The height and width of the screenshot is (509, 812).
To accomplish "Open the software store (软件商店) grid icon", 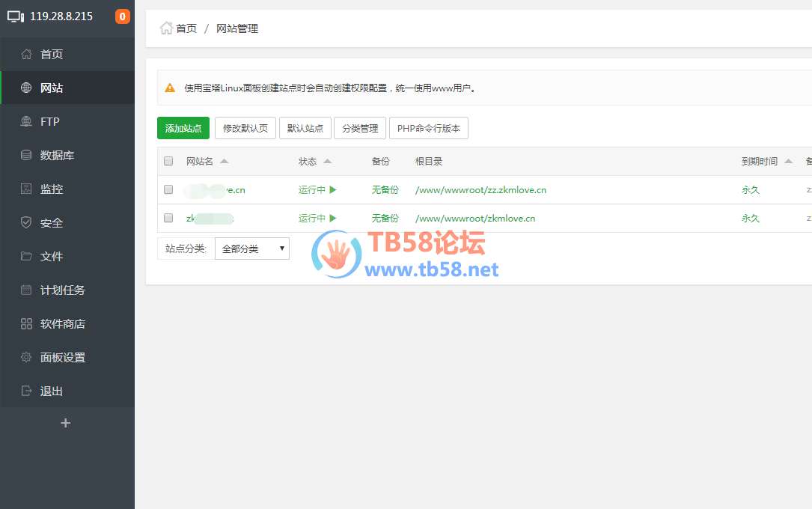I will 27,323.
